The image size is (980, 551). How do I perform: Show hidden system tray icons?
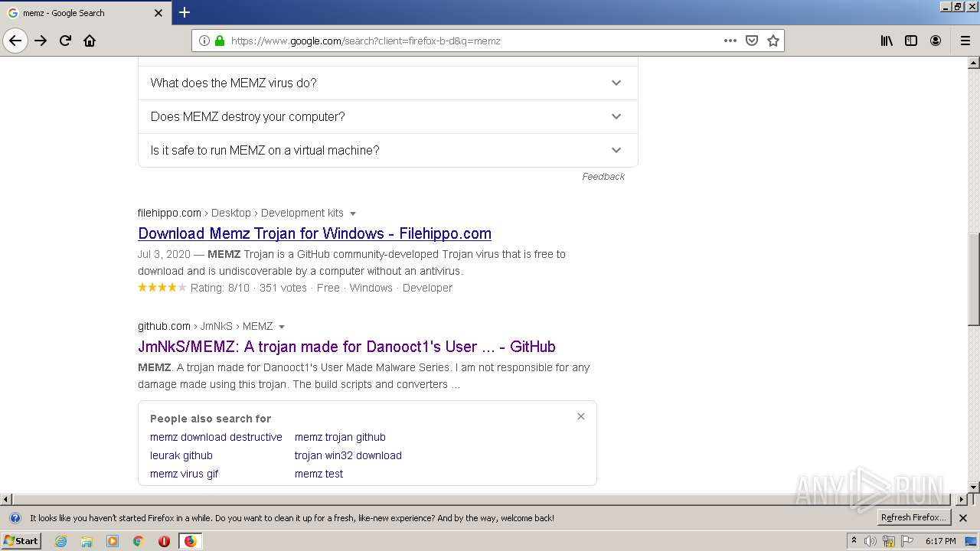pyautogui.click(x=854, y=541)
